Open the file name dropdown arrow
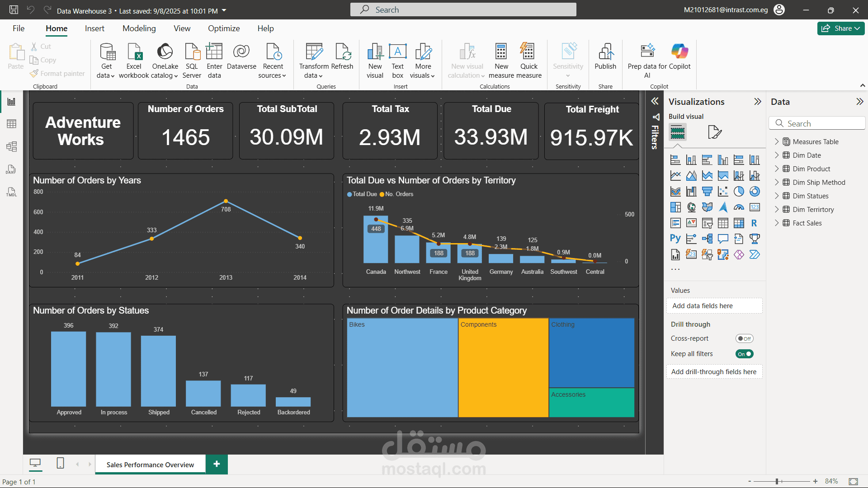868x488 pixels. (224, 10)
